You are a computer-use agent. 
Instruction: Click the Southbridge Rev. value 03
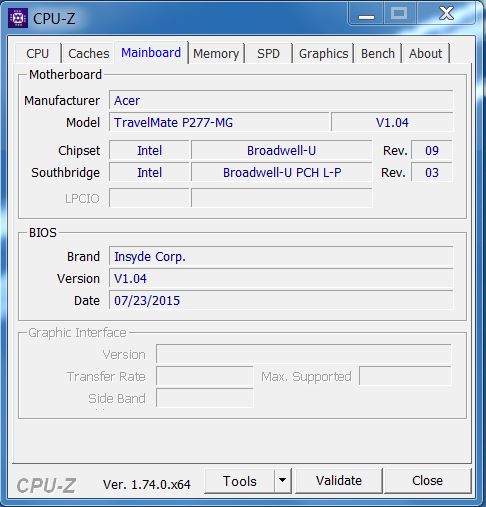(x=432, y=172)
